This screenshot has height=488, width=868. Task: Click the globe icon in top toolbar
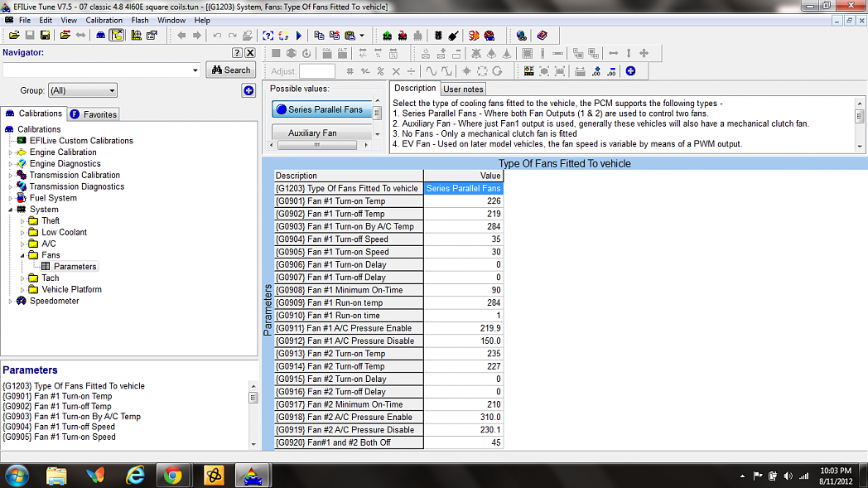pos(521,36)
